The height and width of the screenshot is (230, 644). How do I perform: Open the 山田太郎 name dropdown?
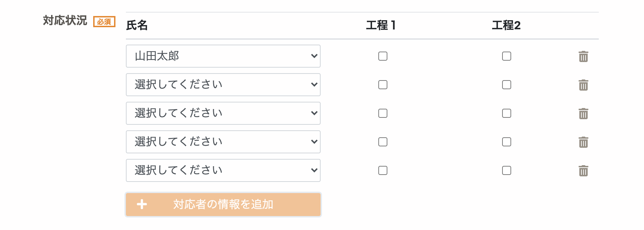[x=223, y=56]
